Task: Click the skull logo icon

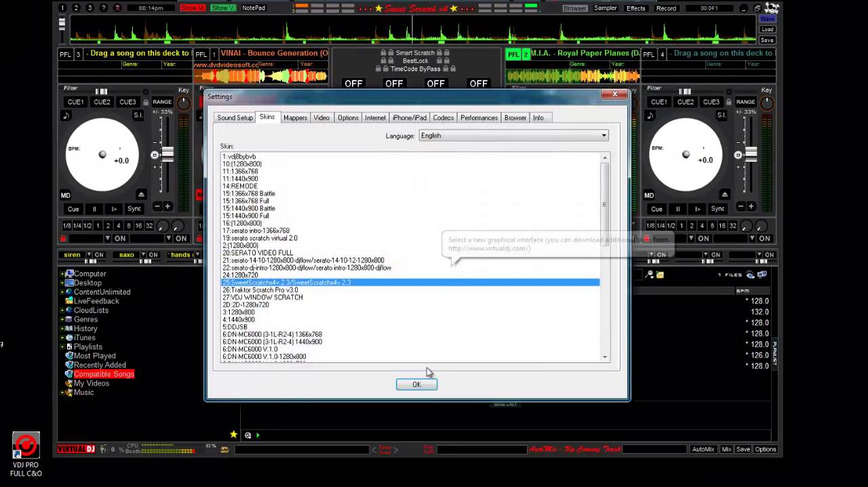Action: 772,8
